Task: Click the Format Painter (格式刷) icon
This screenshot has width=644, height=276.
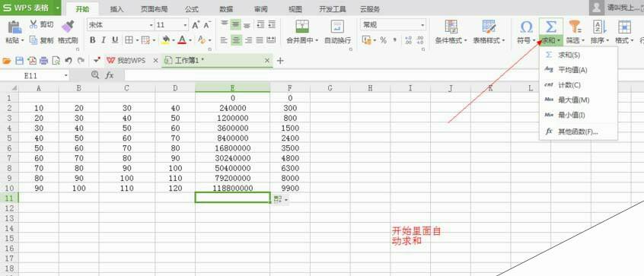Action: (x=69, y=27)
